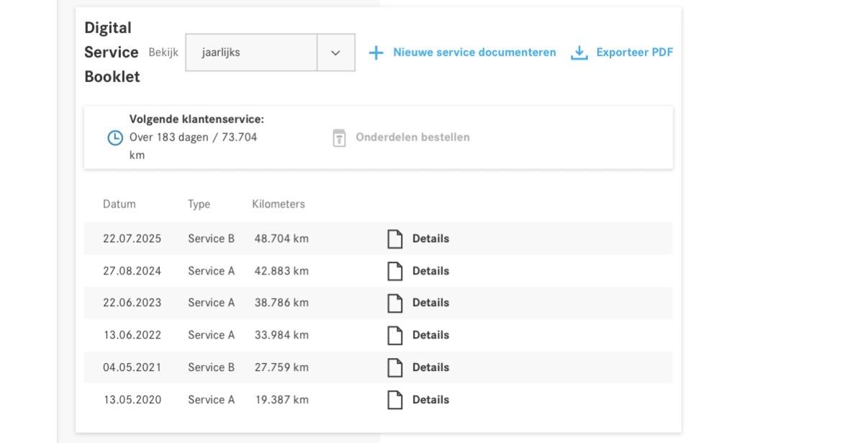Click the Exporteer PDF link

point(634,53)
